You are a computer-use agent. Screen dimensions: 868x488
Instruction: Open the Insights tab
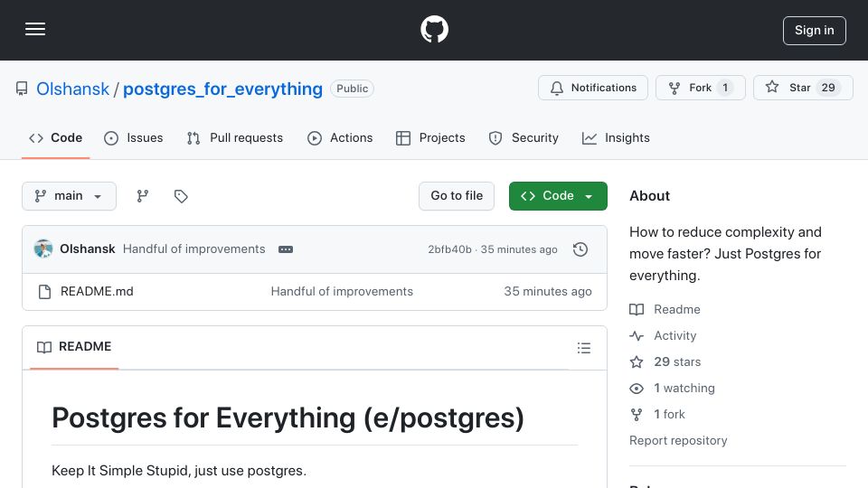click(616, 137)
